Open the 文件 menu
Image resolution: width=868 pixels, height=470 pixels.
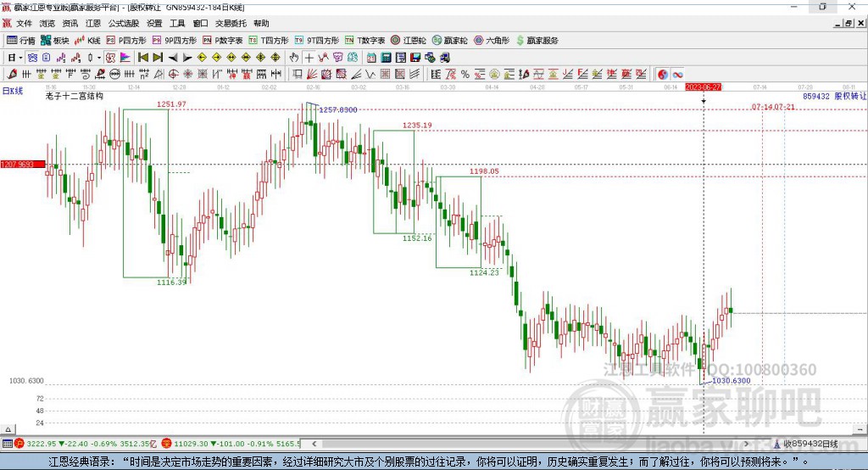pos(25,23)
